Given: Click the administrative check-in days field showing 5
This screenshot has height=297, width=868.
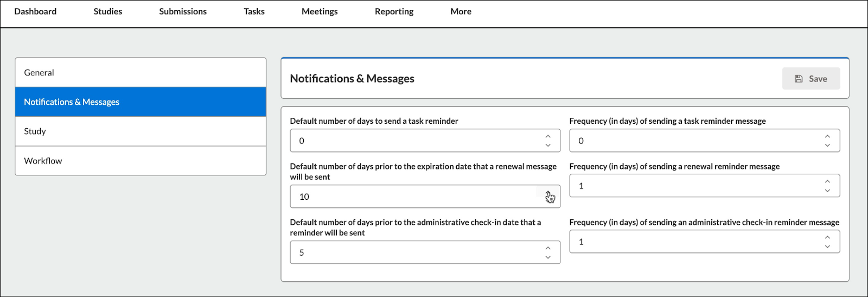Looking at the screenshot, I should click(x=425, y=252).
